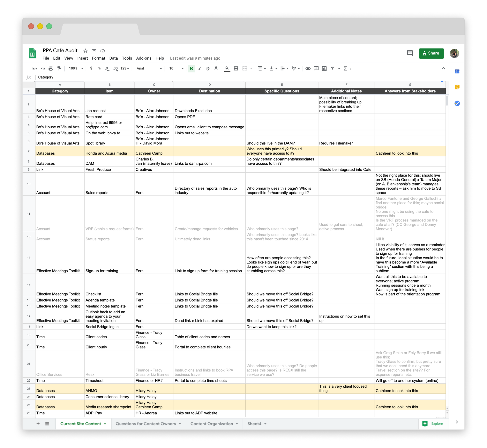
Task: Open the Functions sigma menu
Action: point(347,69)
